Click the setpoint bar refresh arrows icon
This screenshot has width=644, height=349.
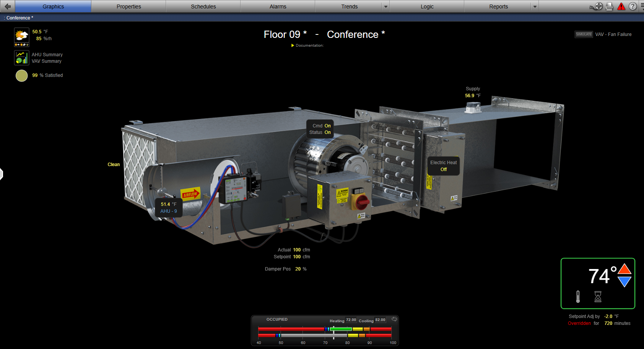click(x=394, y=319)
